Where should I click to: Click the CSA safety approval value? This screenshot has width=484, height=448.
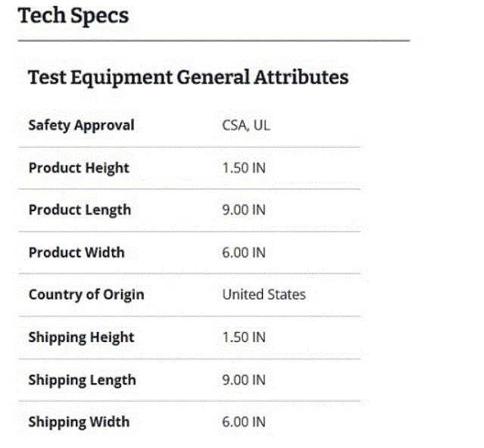coord(234,125)
